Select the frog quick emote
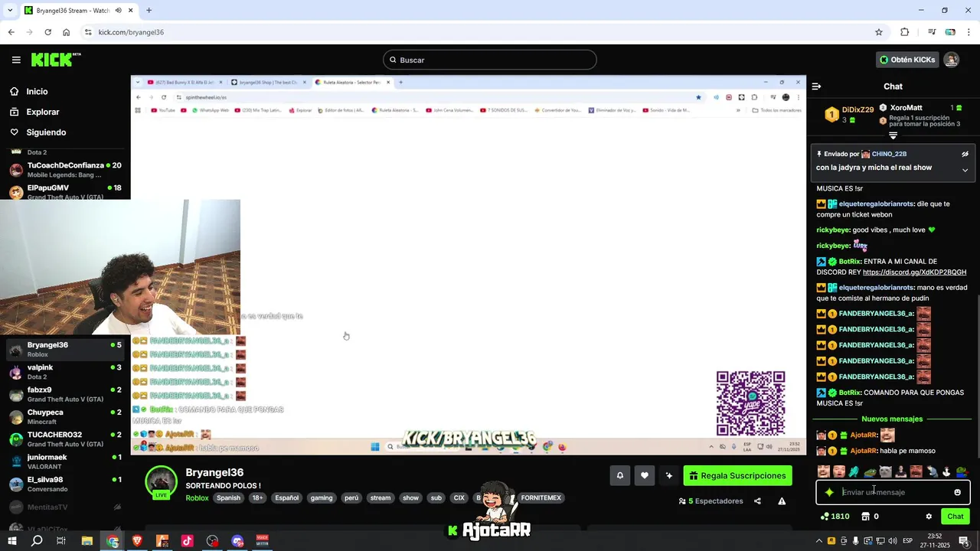Screen dimensions: 980x551 tap(870, 471)
